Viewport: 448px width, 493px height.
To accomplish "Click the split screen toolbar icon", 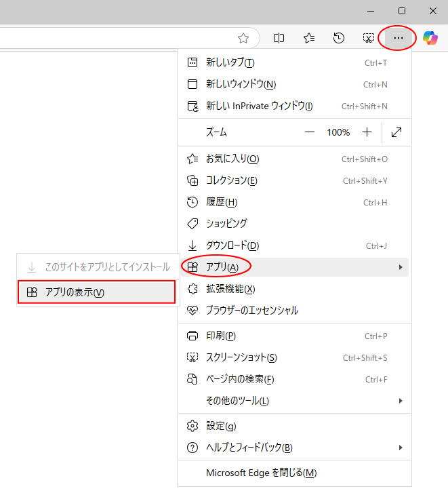I will [x=279, y=38].
